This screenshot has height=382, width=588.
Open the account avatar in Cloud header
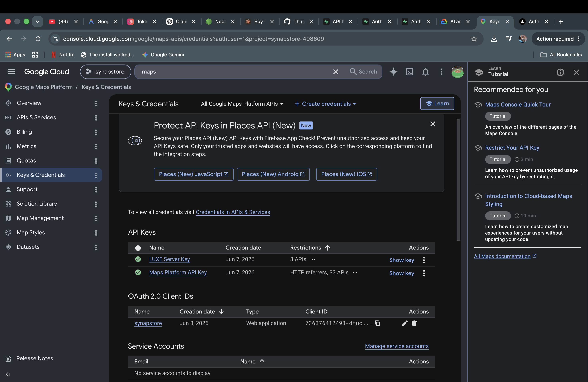pos(457,72)
